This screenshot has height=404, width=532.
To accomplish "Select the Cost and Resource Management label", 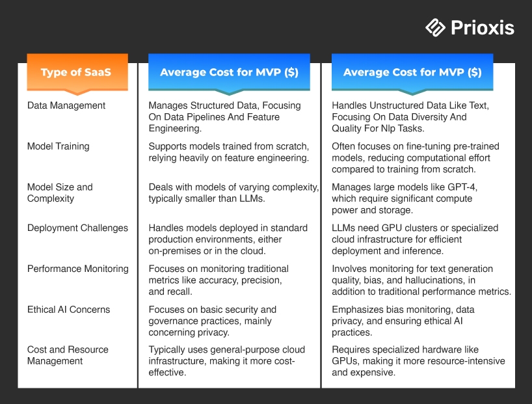I will click(68, 355).
